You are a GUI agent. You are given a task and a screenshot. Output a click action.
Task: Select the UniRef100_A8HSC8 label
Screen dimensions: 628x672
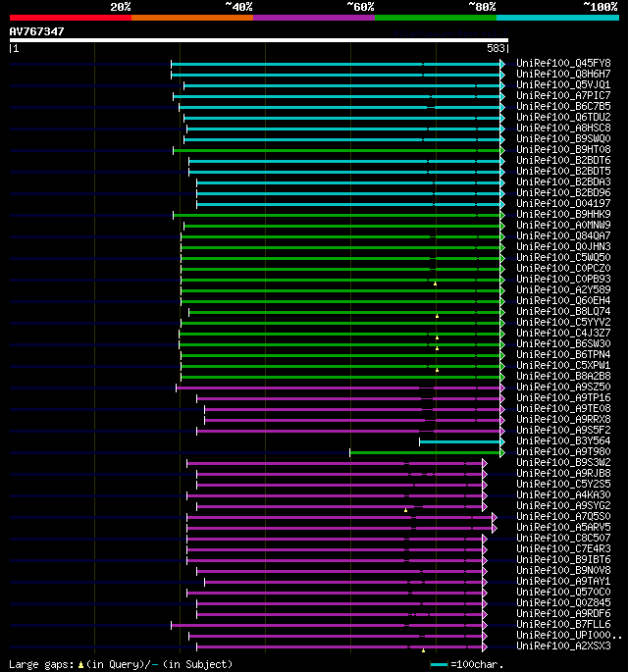pos(563,128)
